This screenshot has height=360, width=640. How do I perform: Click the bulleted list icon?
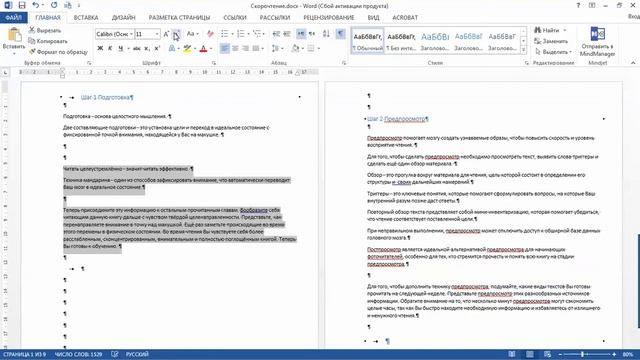(x=224, y=34)
